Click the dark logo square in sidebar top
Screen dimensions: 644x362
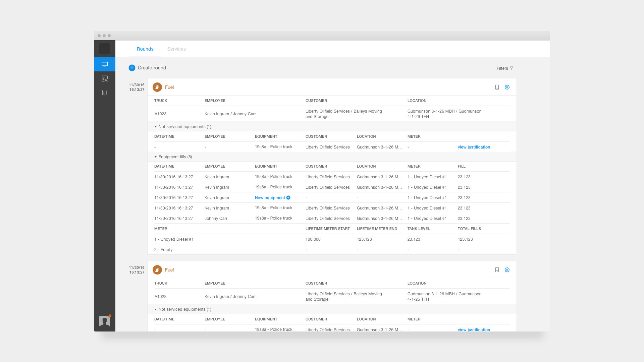tap(105, 49)
